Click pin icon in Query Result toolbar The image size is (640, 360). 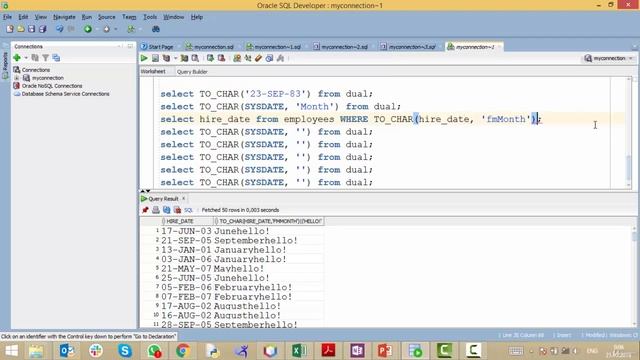pyautogui.click(x=145, y=210)
